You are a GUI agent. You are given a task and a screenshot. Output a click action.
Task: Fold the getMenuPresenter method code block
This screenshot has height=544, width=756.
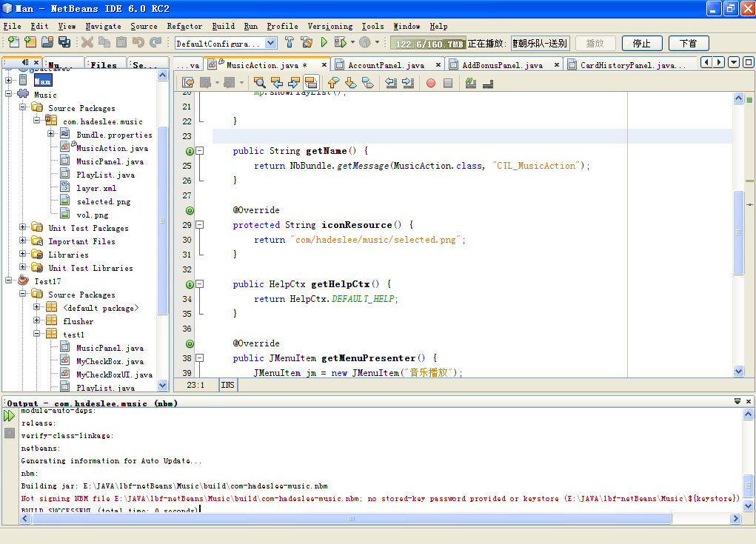[x=200, y=358]
